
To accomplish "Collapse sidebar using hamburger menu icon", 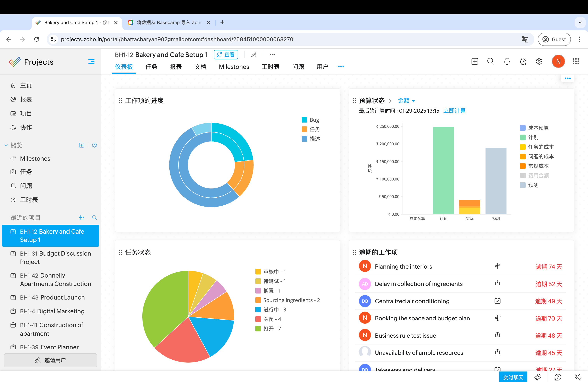I will [x=91, y=61].
